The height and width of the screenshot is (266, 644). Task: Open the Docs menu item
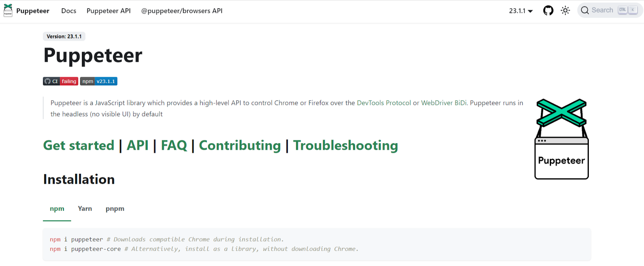point(68,11)
